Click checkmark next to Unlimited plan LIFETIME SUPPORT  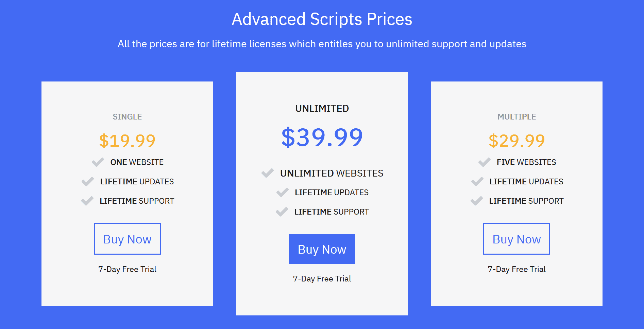click(282, 212)
